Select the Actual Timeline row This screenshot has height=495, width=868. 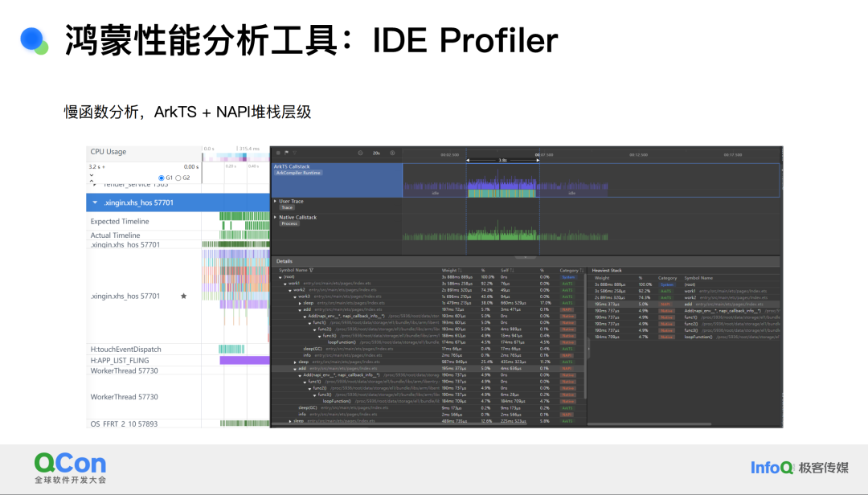(178, 235)
